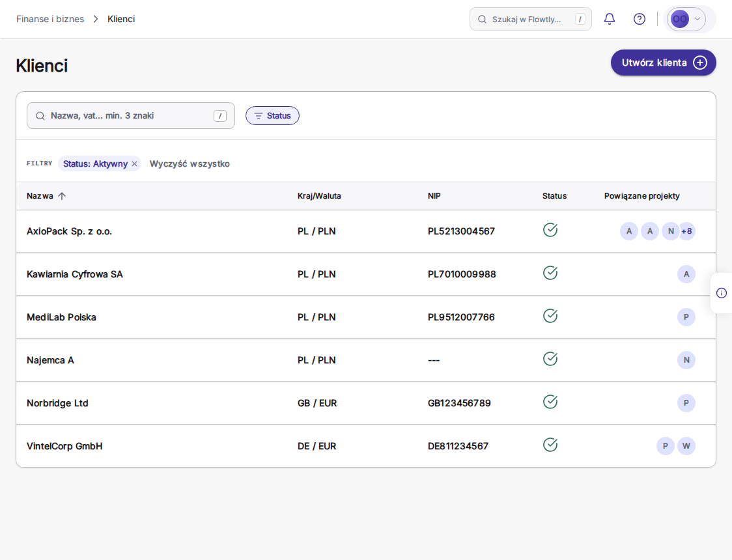Focus the Szukaj w Flowtly search box
The height and width of the screenshot is (560, 732).
[x=530, y=19]
